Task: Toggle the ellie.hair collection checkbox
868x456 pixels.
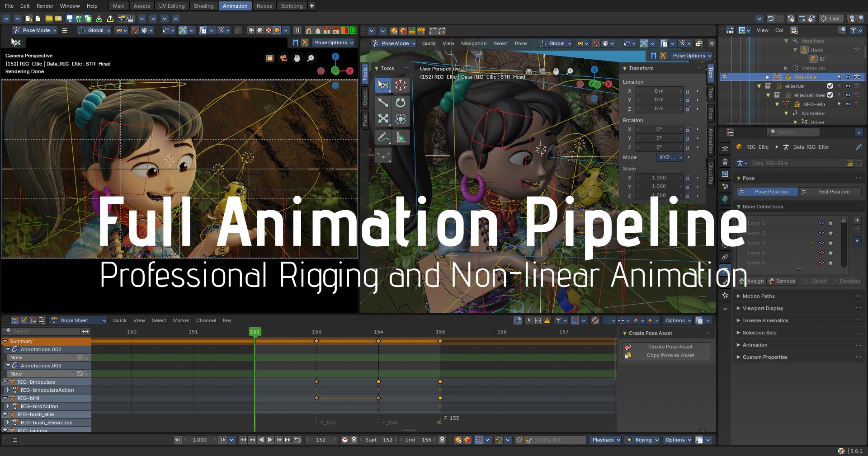Action: pyautogui.click(x=830, y=86)
